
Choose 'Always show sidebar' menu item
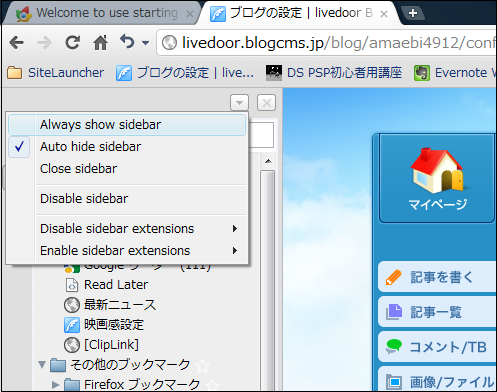[x=127, y=125]
